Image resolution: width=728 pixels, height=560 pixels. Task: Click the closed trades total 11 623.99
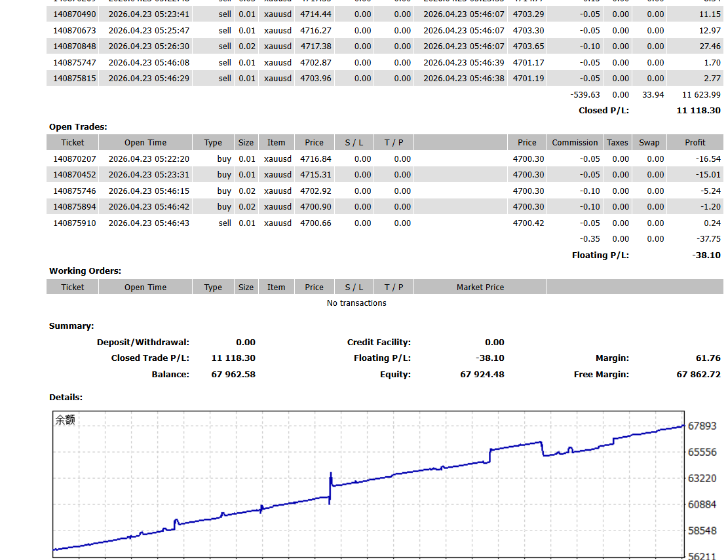701,95
